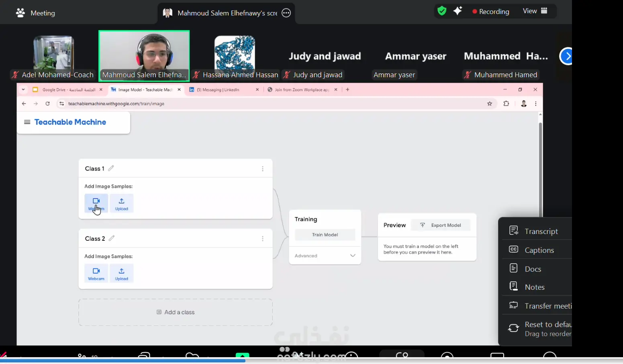Show next participants with the blue arrow

[566, 56]
